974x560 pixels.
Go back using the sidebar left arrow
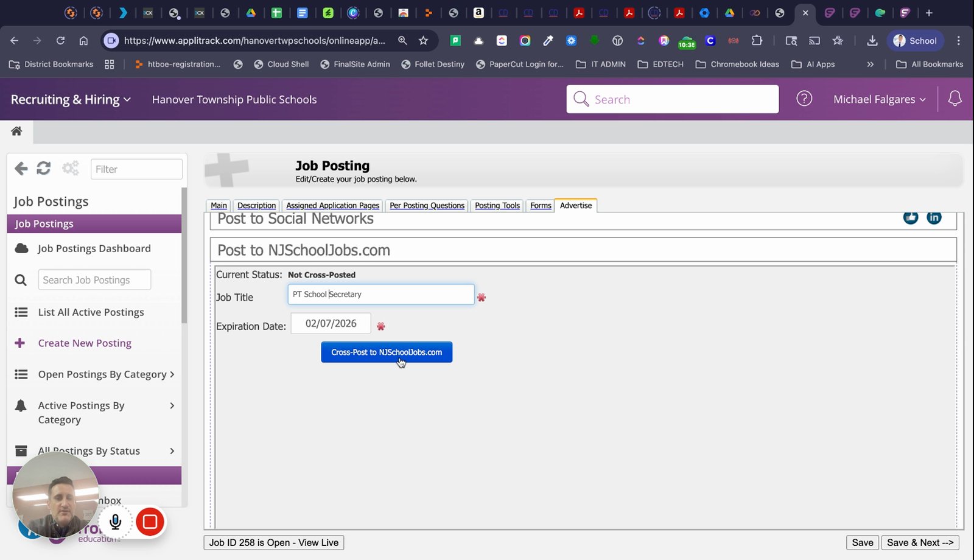tap(21, 169)
